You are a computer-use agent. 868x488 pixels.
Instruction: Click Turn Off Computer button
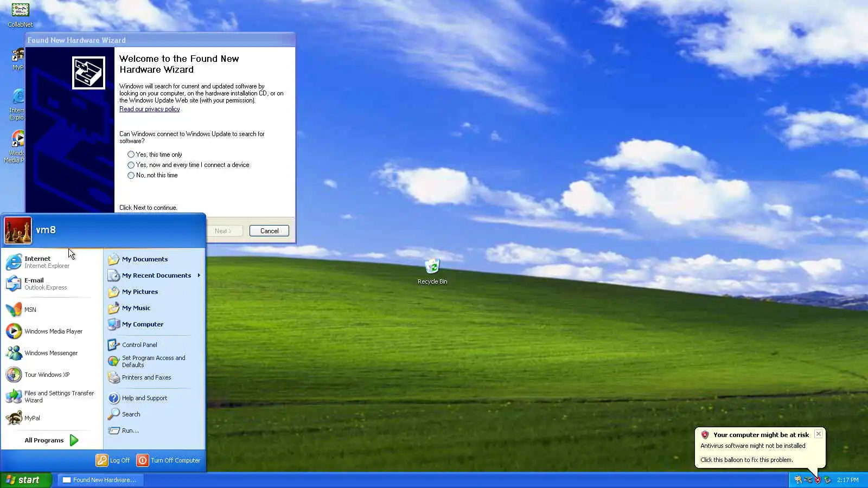point(169,460)
